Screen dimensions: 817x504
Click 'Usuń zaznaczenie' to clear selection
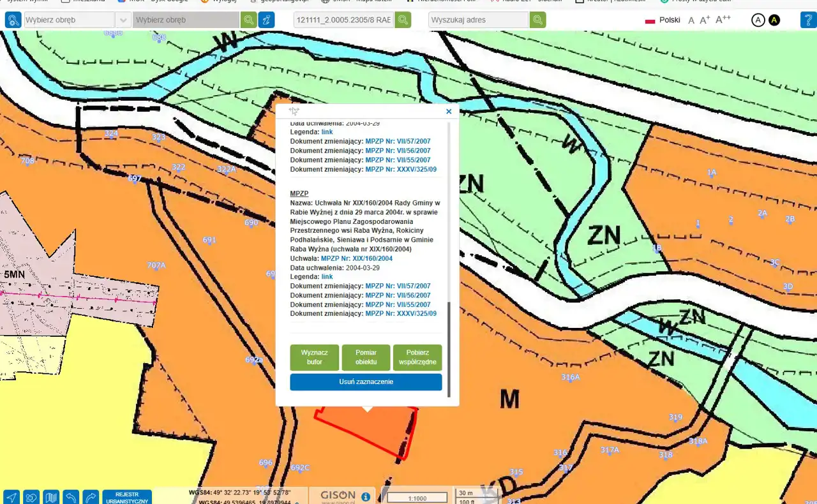[x=366, y=382]
